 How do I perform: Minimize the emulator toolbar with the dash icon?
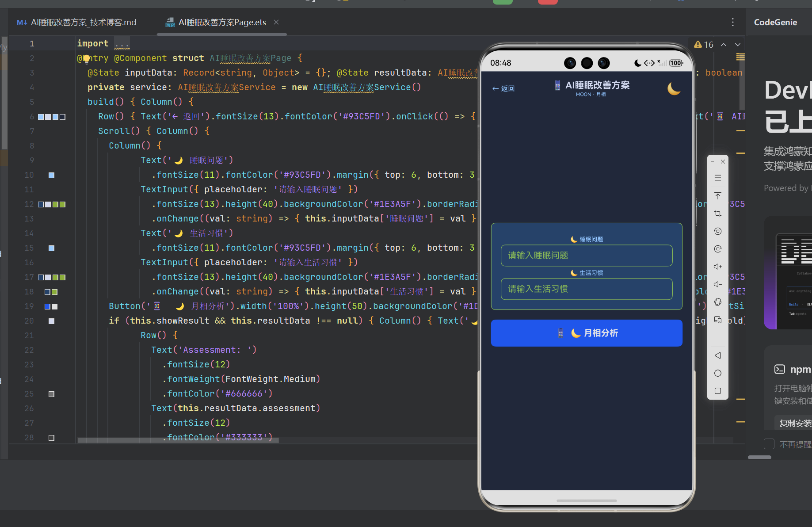pyautogui.click(x=713, y=162)
